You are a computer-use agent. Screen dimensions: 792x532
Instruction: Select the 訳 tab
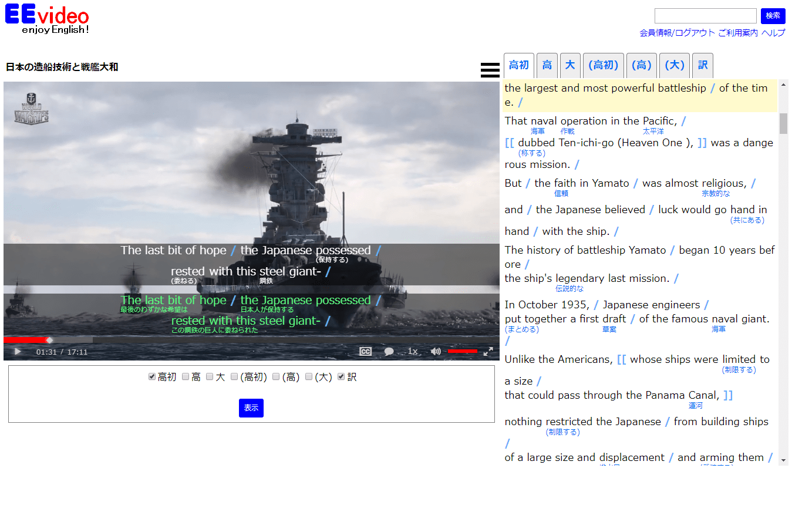[x=703, y=65]
